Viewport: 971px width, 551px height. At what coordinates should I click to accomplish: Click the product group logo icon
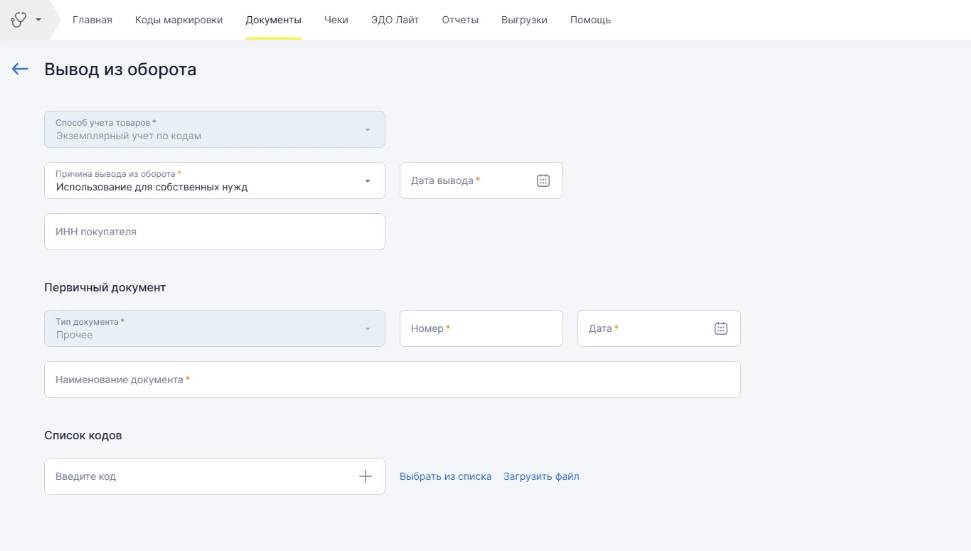(19, 20)
